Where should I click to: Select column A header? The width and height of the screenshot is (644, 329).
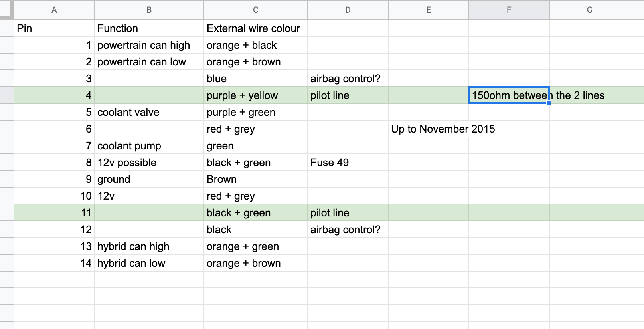click(x=54, y=10)
